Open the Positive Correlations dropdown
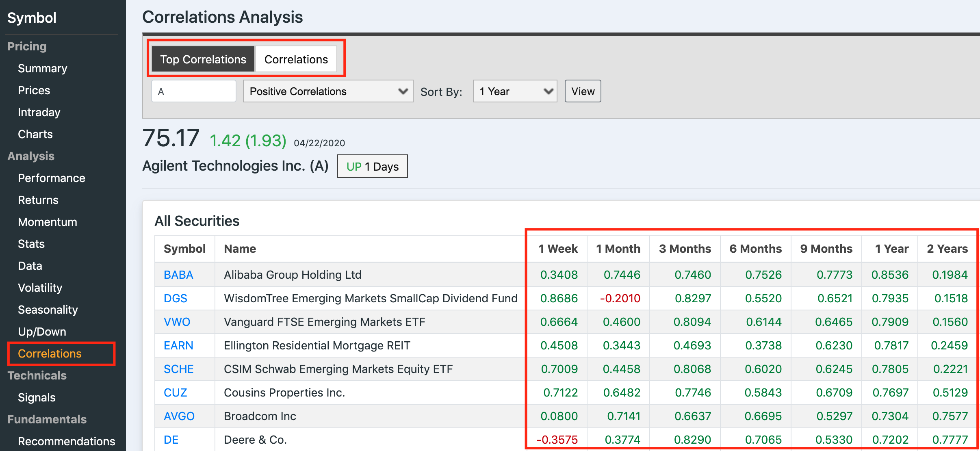This screenshot has height=451, width=980. 328,91
